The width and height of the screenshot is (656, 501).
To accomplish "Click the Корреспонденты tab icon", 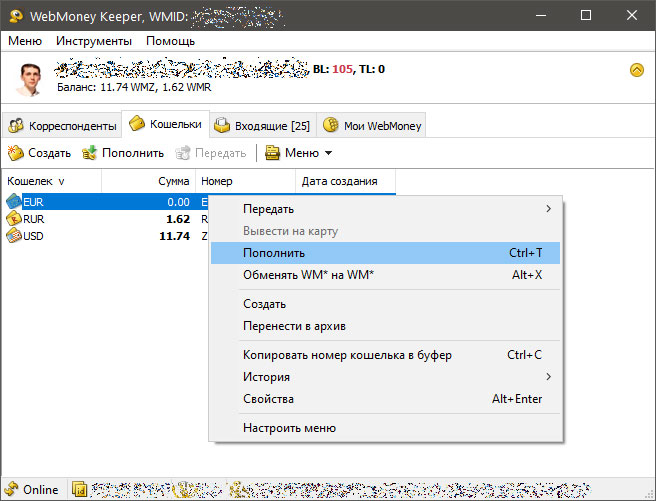I will pos(16,125).
